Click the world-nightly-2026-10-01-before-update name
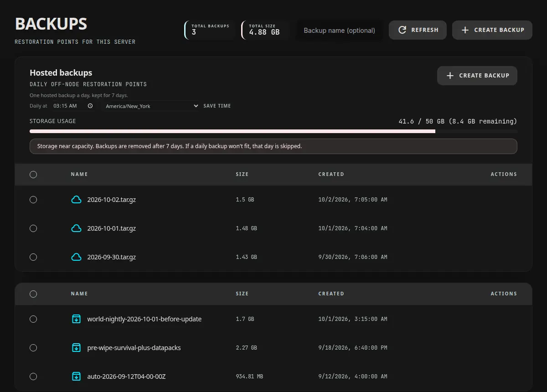This screenshot has width=547, height=392. [144, 319]
